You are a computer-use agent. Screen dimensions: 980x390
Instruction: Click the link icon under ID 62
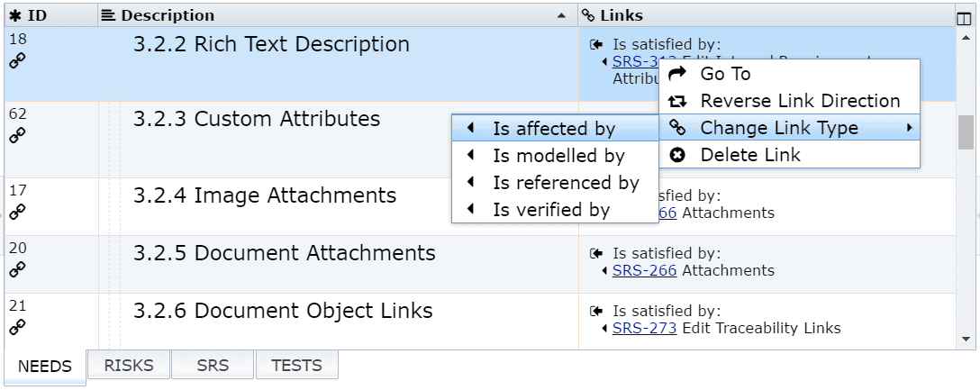pyautogui.click(x=17, y=135)
